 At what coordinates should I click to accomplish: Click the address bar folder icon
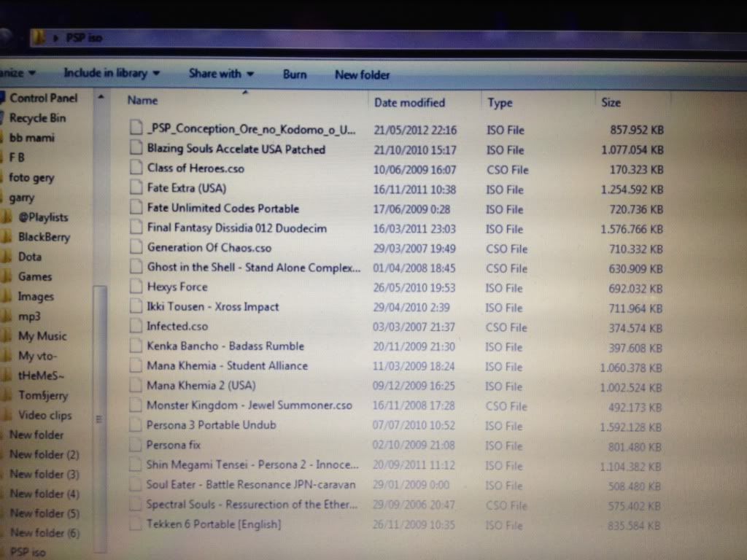(x=39, y=38)
